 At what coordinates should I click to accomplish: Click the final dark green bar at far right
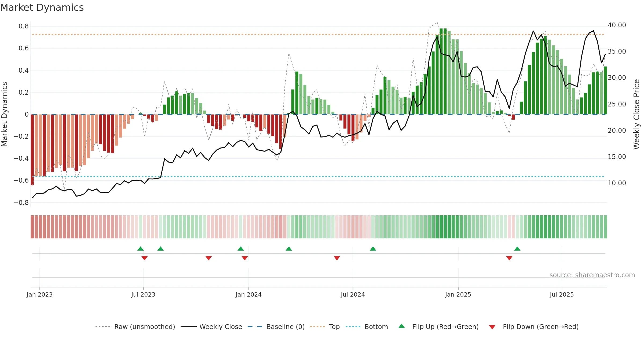(x=605, y=90)
